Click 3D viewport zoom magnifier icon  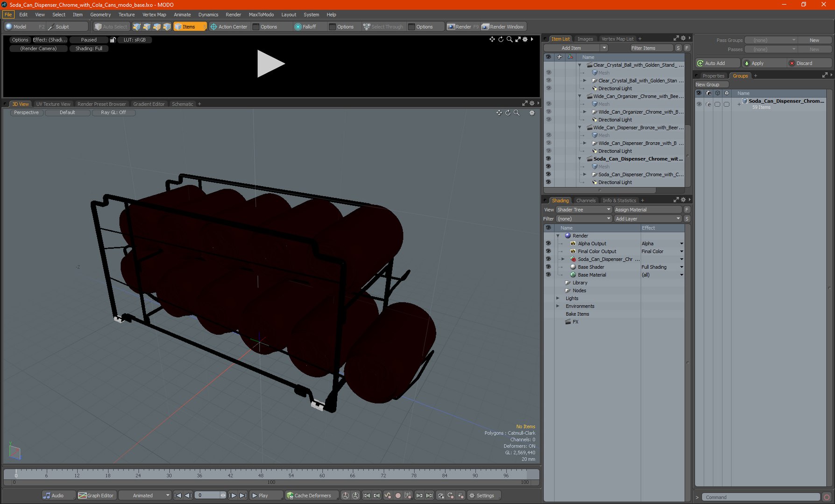click(x=517, y=112)
